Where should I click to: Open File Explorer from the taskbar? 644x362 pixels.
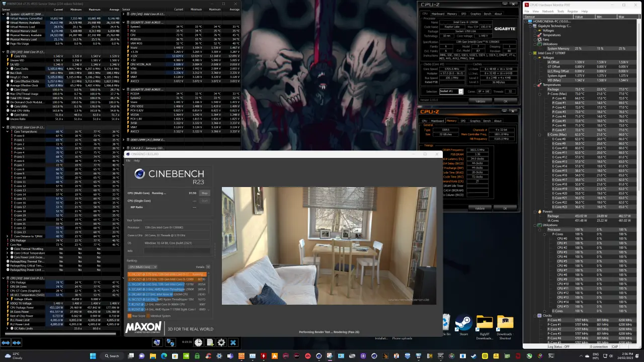click(x=153, y=356)
